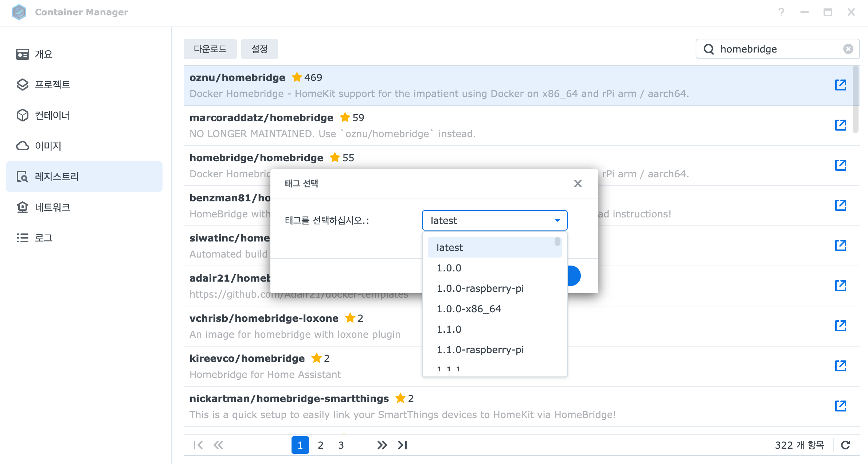Click the 다운로드 button
The image size is (868, 464).
pos(210,49)
